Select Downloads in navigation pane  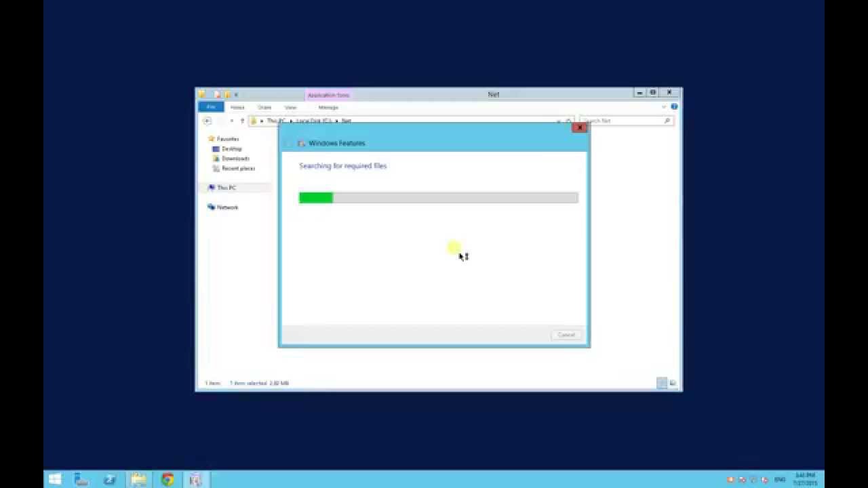[235, 158]
